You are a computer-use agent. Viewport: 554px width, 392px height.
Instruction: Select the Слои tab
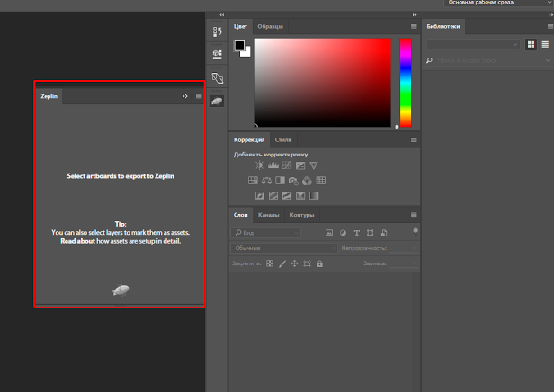241,215
